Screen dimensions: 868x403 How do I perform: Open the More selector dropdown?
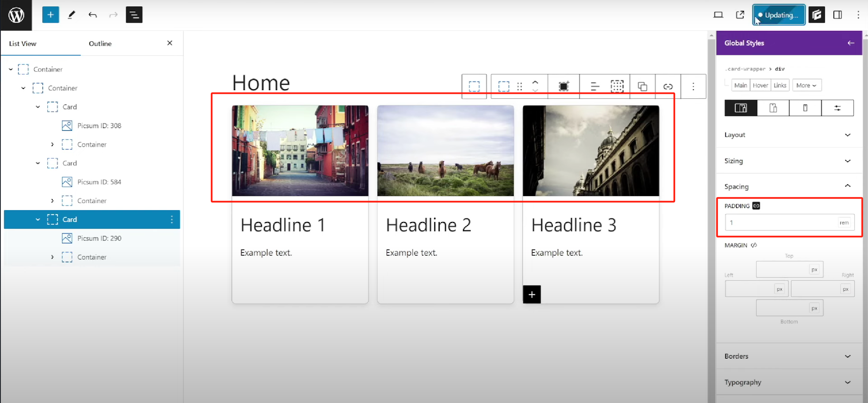[806, 85]
